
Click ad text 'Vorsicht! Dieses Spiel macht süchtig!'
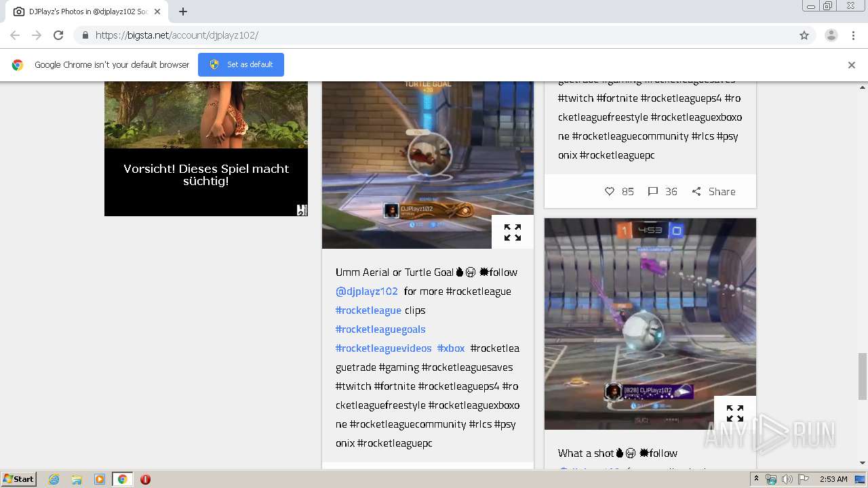point(206,175)
